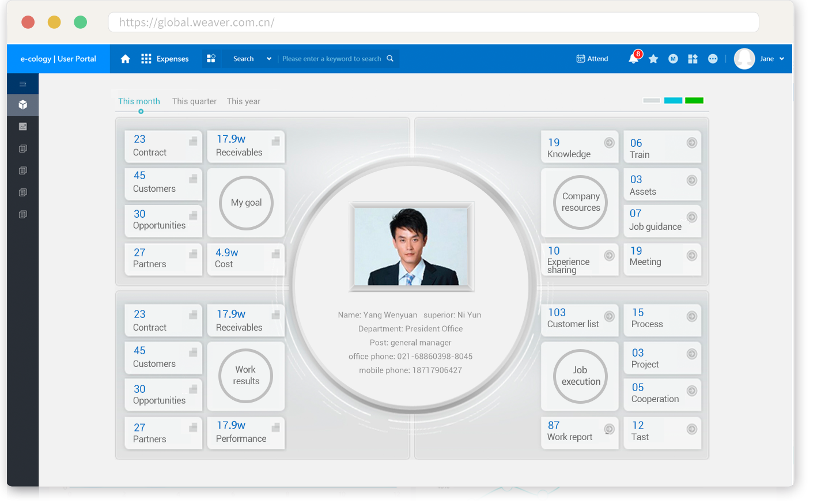The height and width of the screenshot is (504, 821).
Task: Open the Cooperation arrow icon
Action: (692, 391)
